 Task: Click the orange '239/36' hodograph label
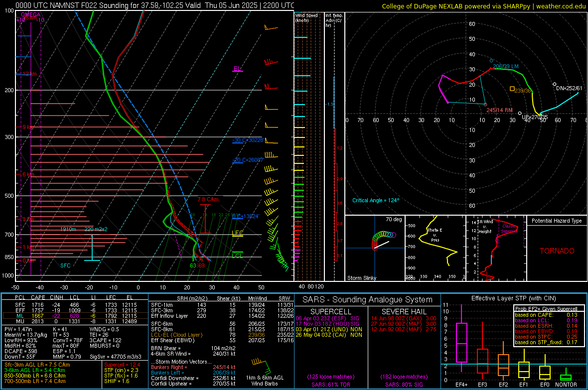coord(523,91)
